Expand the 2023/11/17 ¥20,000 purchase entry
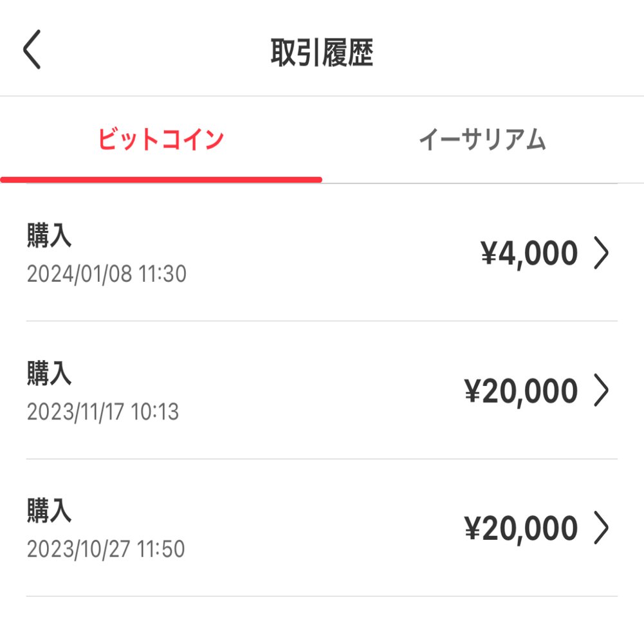 point(322,390)
